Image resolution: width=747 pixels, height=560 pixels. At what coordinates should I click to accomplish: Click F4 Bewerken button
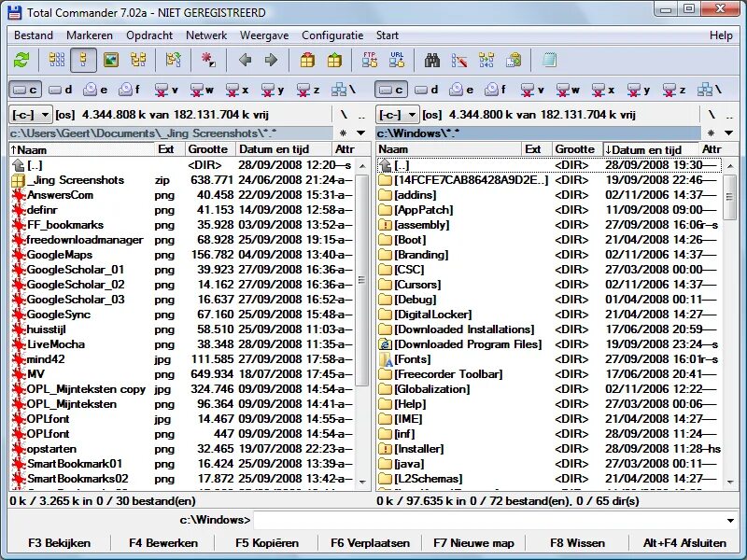162,543
